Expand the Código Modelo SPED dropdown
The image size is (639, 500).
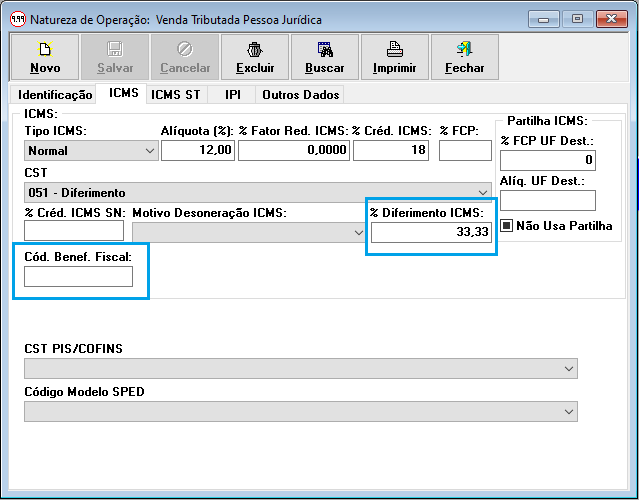click(x=570, y=412)
